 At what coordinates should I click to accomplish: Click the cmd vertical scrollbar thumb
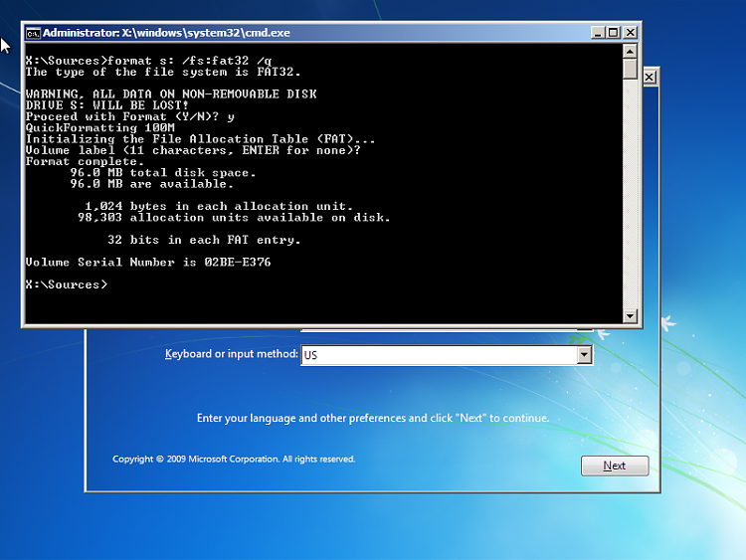(x=630, y=69)
